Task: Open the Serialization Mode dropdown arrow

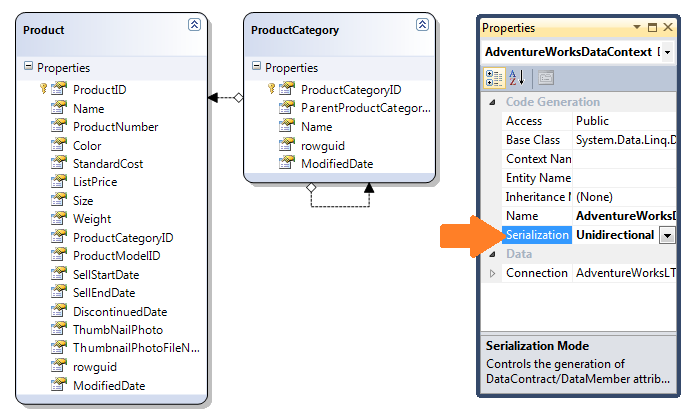Action: pos(667,235)
